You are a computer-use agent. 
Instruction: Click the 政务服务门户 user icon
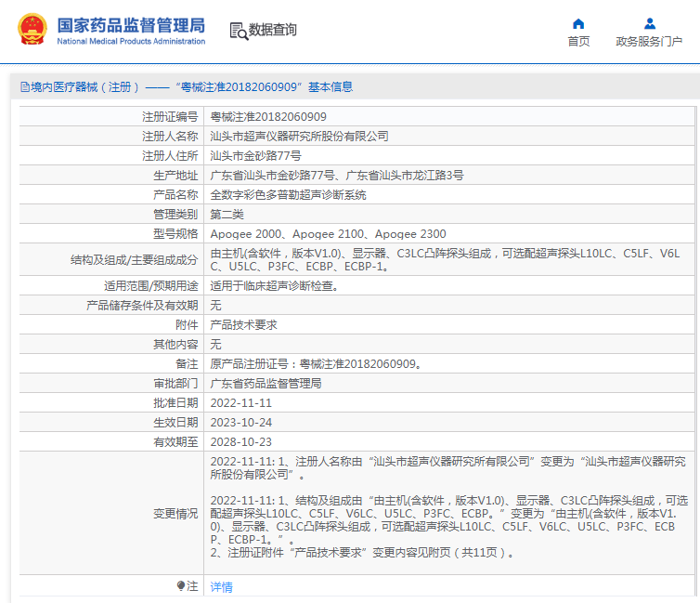[x=650, y=23]
